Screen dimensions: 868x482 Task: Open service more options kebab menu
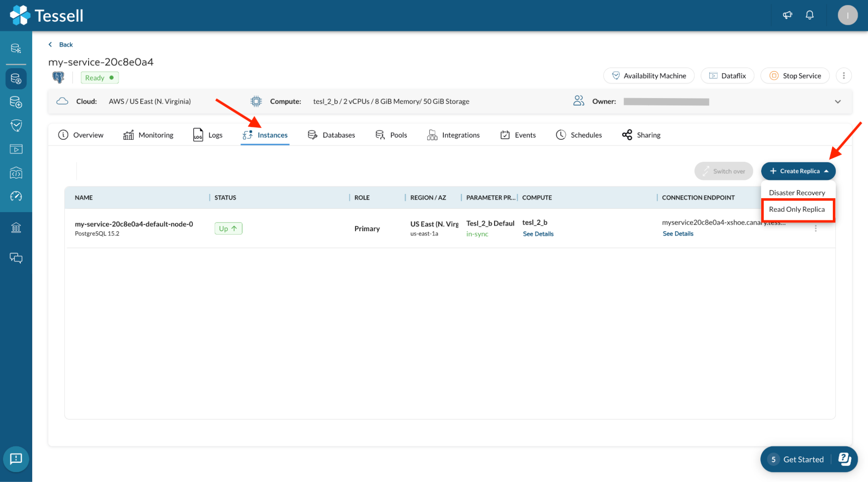pyautogui.click(x=843, y=75)
